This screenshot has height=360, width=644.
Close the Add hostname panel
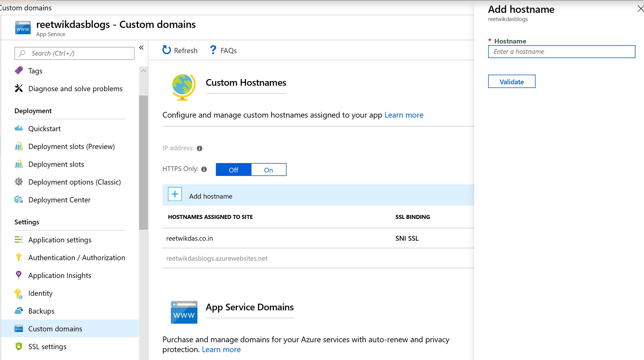[x=641, y=9]
